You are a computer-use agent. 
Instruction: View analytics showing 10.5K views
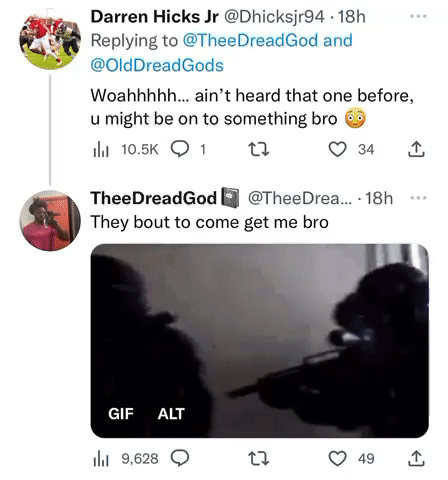[x=125, y=149]
